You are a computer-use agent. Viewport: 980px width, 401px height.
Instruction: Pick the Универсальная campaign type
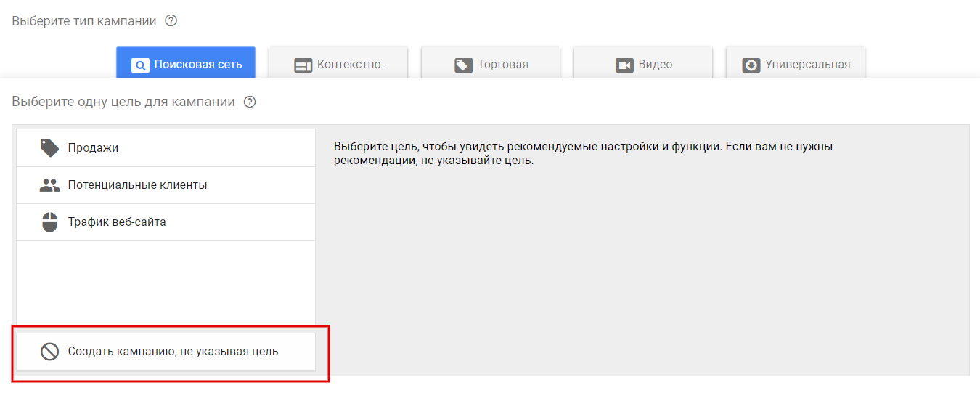click(797, 65)
